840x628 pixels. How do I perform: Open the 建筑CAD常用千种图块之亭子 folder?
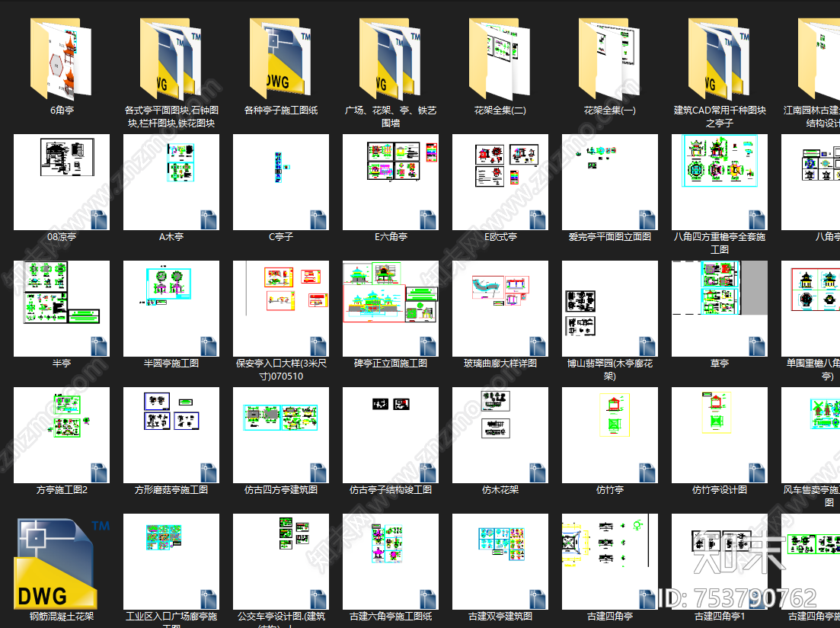tap(719, 59)
